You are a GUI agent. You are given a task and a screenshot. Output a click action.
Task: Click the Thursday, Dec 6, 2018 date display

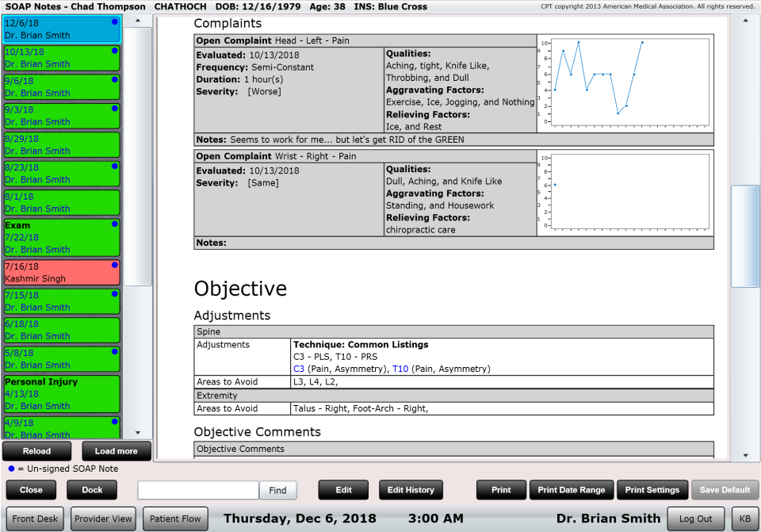point(300,519)
